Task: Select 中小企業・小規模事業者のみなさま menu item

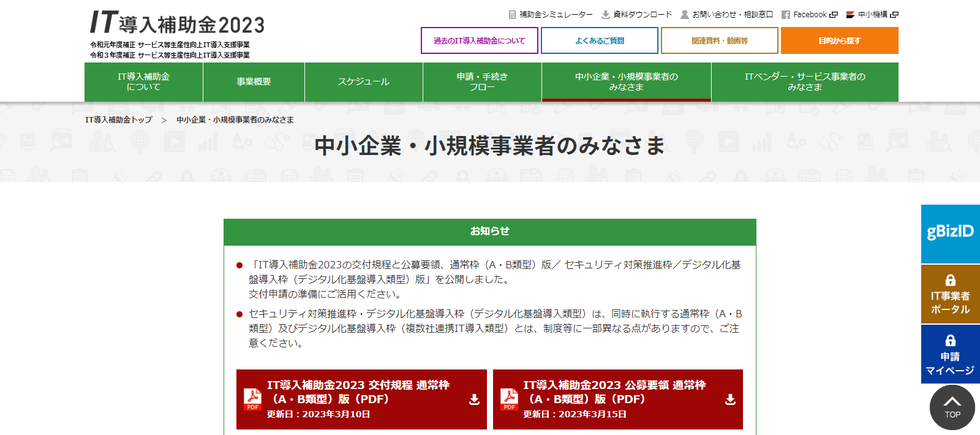Action: [x=627, y=82]
